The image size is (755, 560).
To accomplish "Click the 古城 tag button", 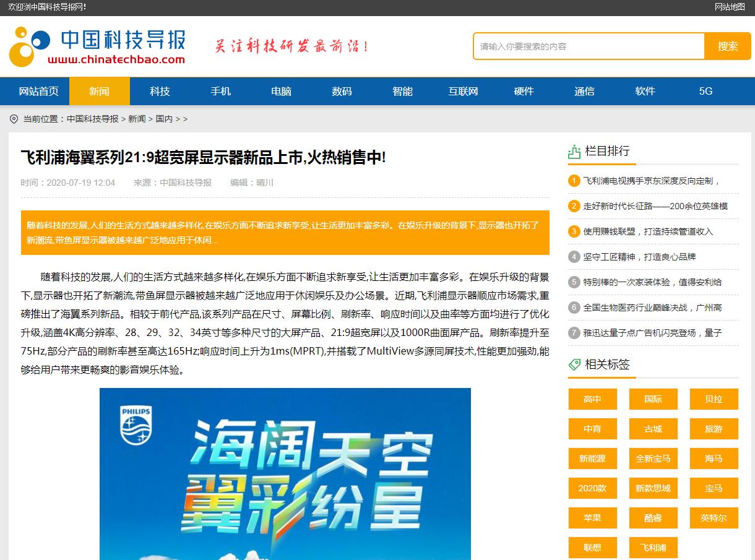I will [654, 429].
